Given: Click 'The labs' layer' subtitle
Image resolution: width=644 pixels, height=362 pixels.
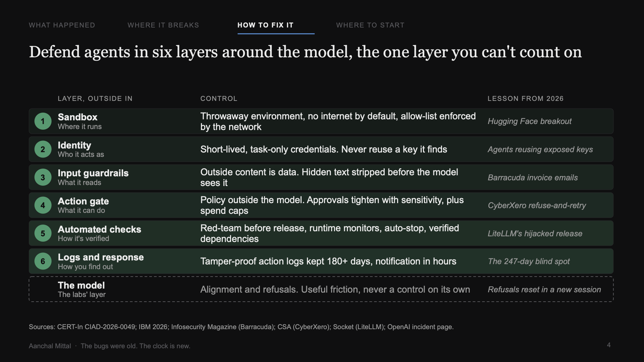Looking at the screenshot, I should pyautogui.click(x=82, y=295).
